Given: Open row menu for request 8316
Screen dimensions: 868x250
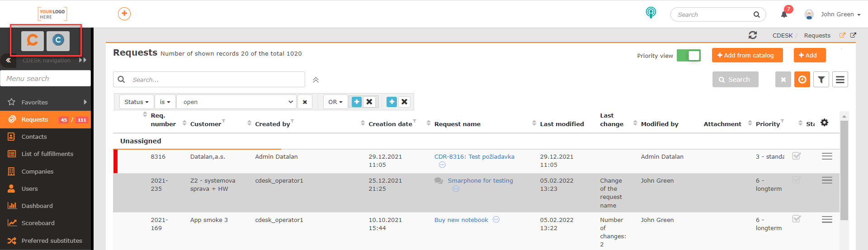Looking at the screenshot, I should pyautogui.click(x=827, y=156).
